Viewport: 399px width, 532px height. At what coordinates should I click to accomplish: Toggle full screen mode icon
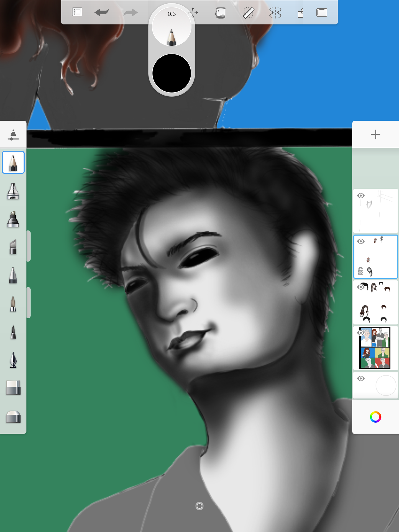[322, 12]
